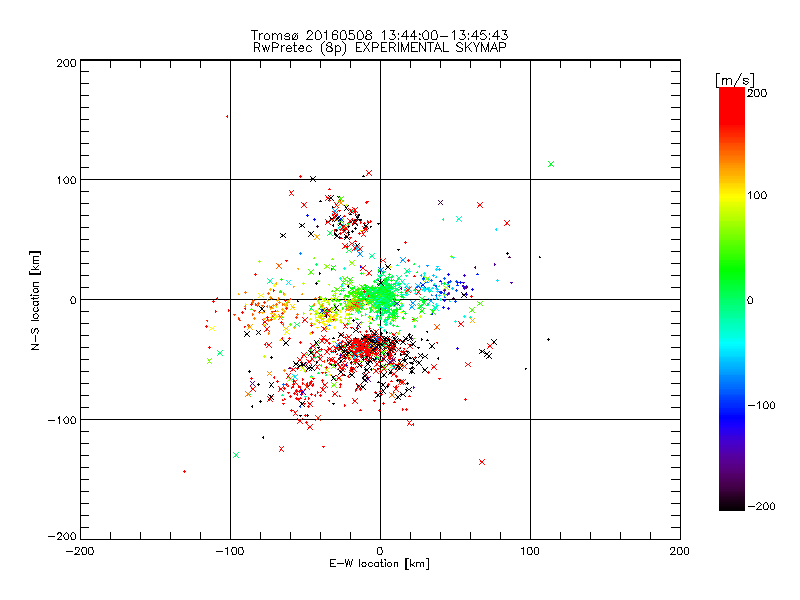Click the colorbar label '-200'
800x600 pixels.
(761, 506)
